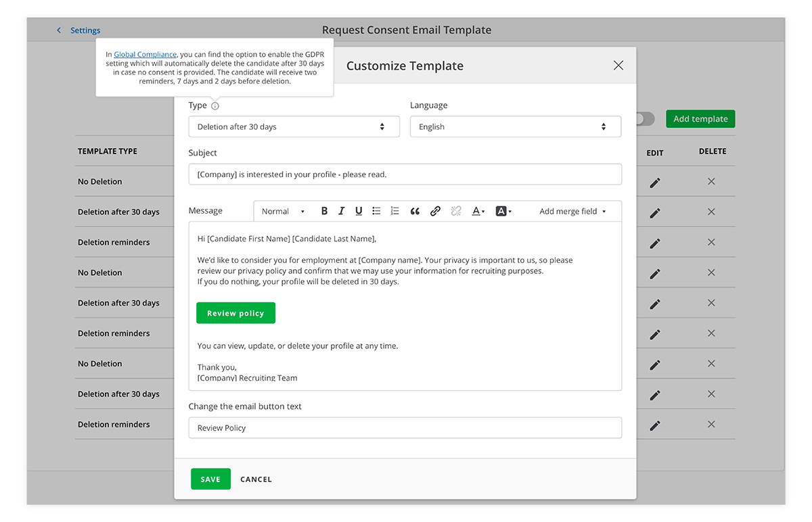Apply Italic formatting in message toolbar
Image resolution: width=812 pixels, height=522 pixels.
pos(342,211)
